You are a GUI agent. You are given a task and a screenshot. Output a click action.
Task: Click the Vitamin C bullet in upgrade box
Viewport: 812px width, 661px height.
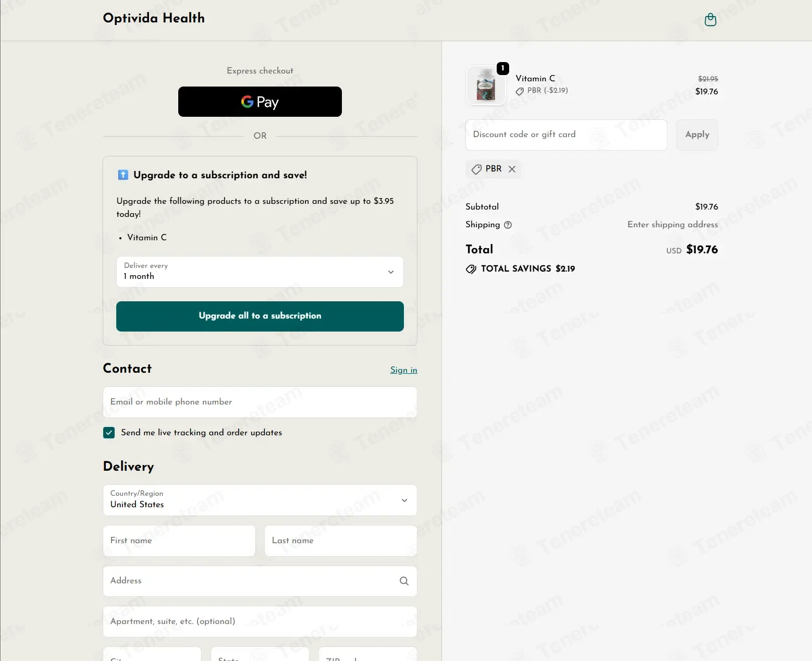tap(147, 238)
